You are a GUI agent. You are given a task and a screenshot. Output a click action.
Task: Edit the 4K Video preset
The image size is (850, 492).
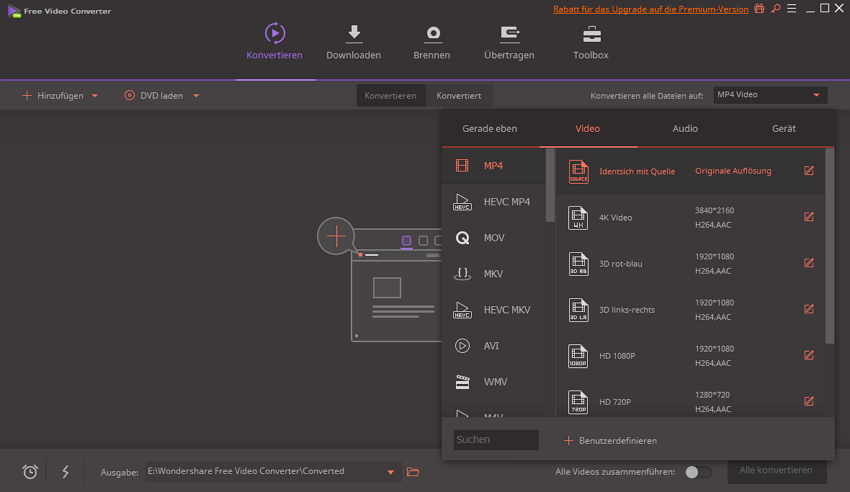[x=809, y=217]
